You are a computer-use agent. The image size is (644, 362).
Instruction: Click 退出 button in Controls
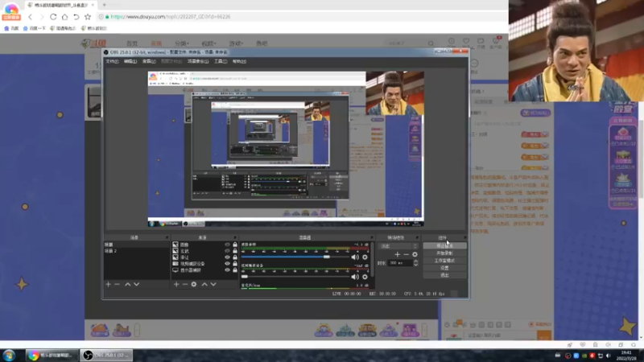point(445,275)
